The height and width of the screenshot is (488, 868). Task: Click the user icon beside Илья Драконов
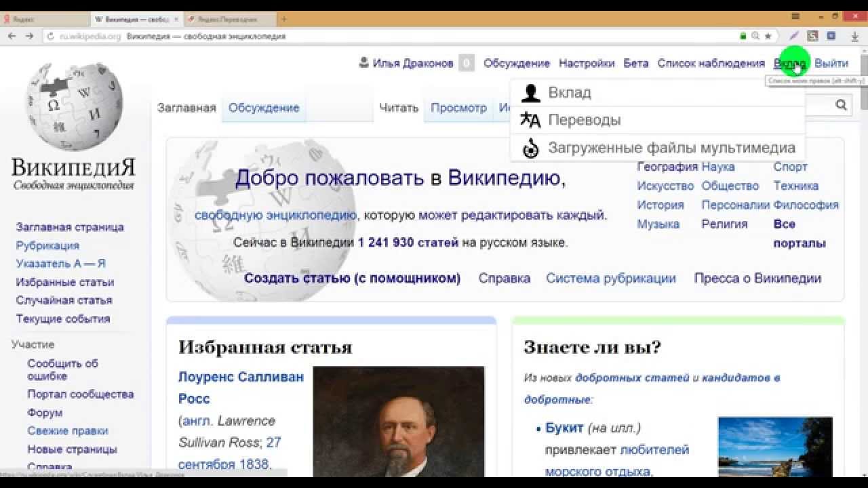[x=364, y=63]
